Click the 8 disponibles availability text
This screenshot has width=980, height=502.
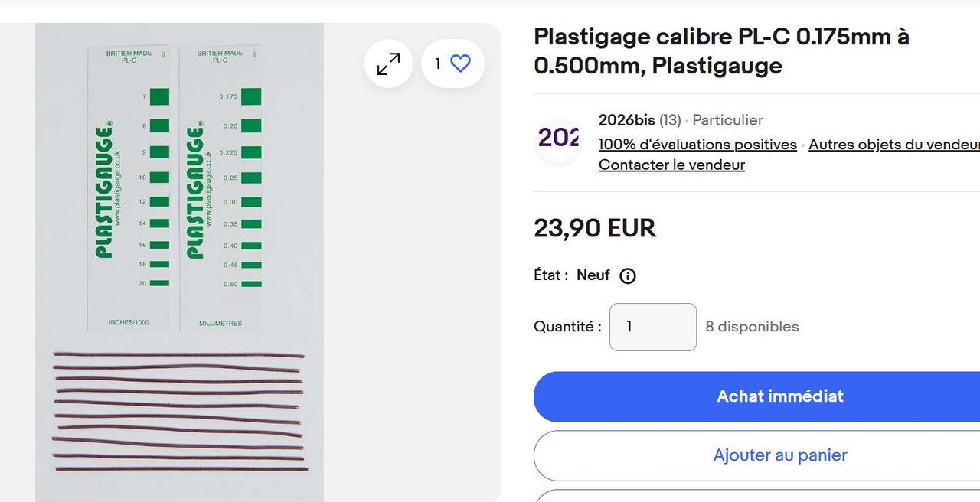click(752, 327)
